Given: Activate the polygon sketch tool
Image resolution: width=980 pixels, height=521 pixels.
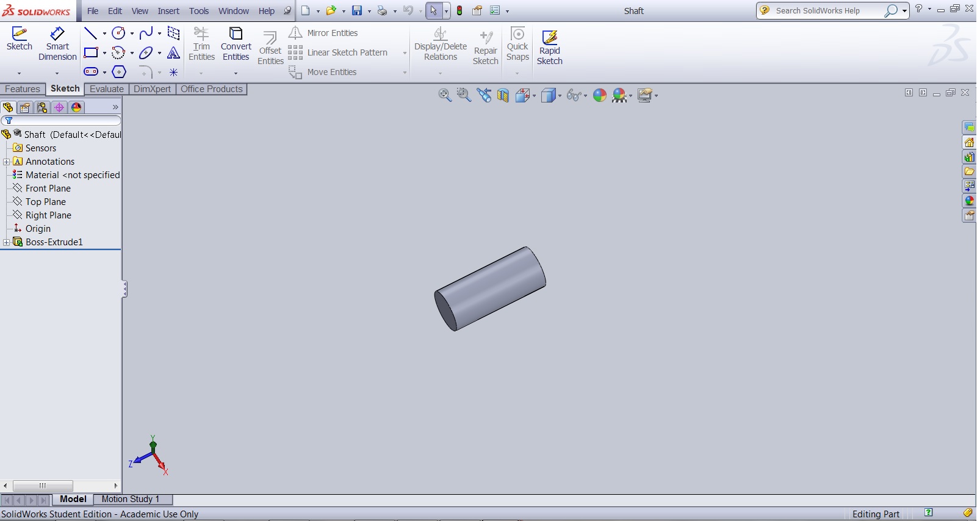Looking at the screenshot, I should click(119, 72).
